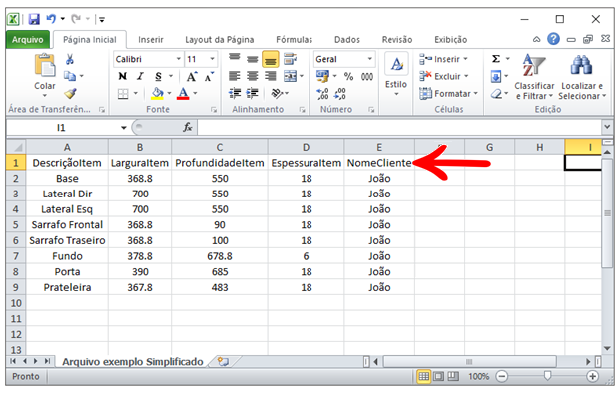This screenshot has height=393, width=616.
Task: Align cell content to top
Action: tap(235, 59)
